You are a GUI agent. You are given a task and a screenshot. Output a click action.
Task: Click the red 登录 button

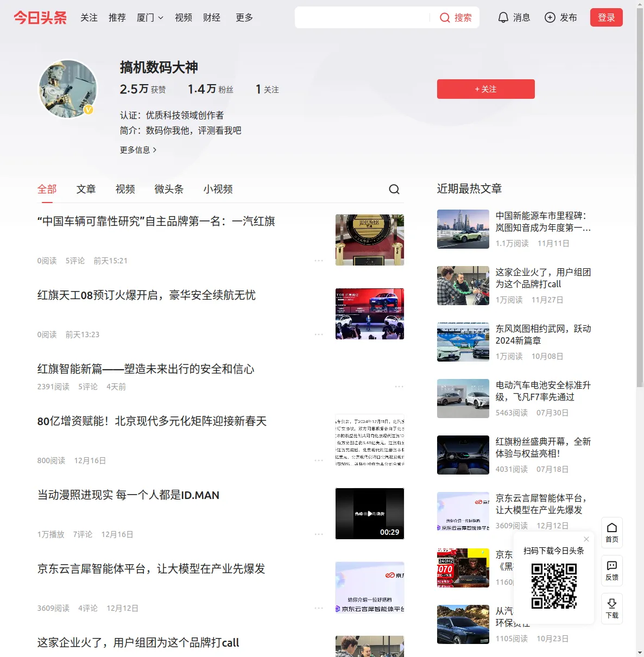pos(607,17)
